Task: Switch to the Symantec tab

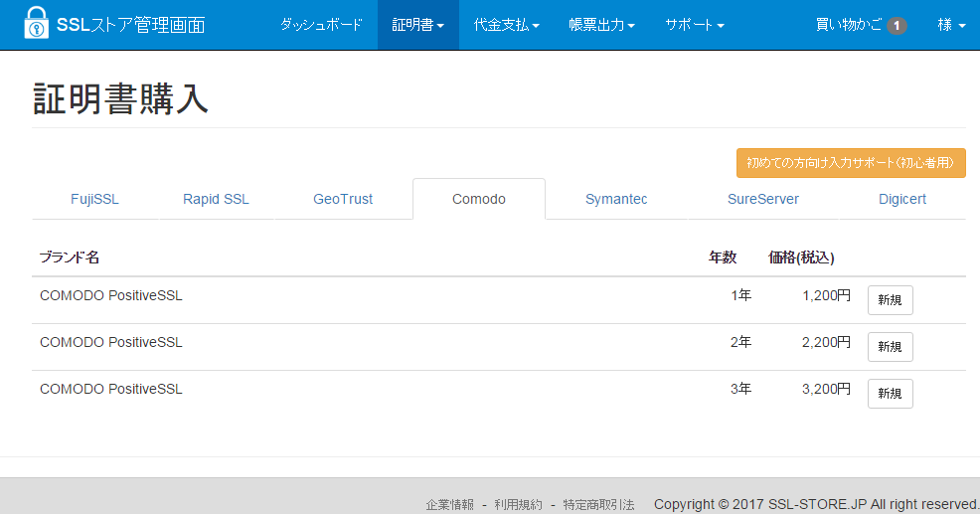Action: 616,199
